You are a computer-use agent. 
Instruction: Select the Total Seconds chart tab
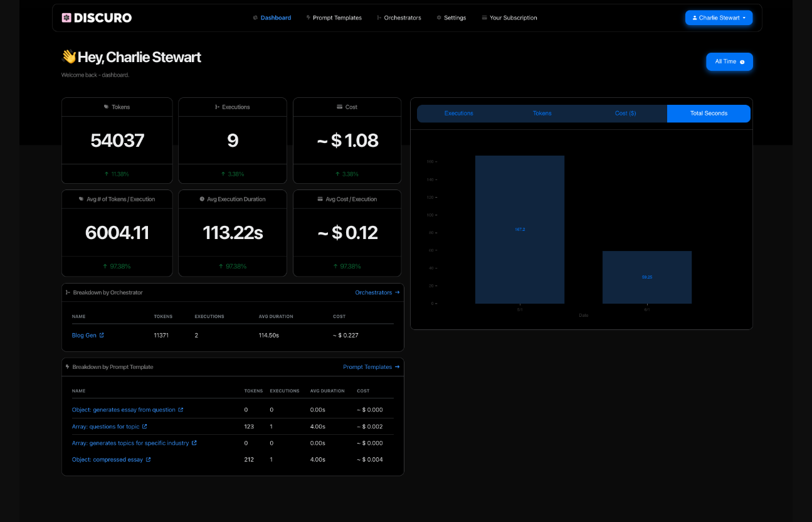click(709, 114)
